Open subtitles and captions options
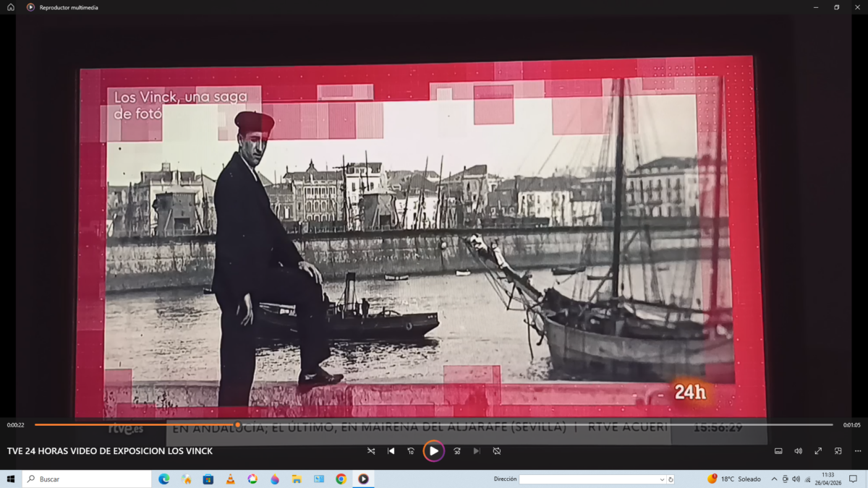This screenshot has height=488, width=868. pos(778,451)
